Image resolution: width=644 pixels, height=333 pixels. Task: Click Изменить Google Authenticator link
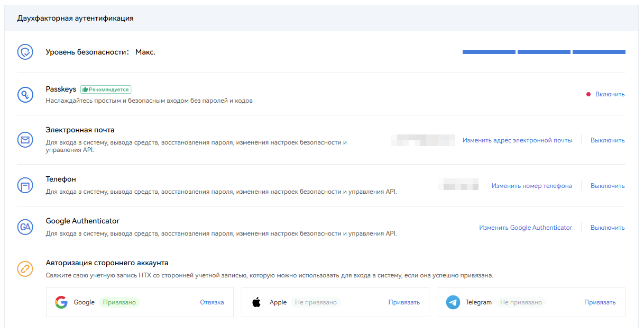click(x=526, y=228)
